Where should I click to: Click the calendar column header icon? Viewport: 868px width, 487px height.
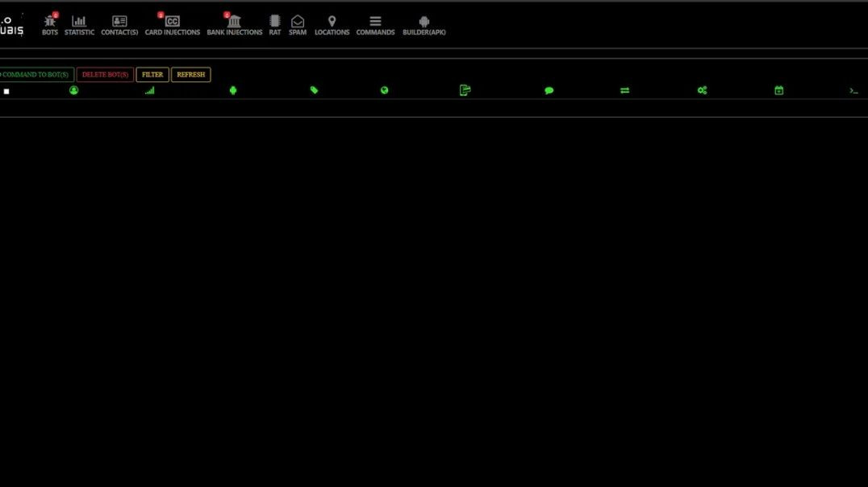point(779,89)
